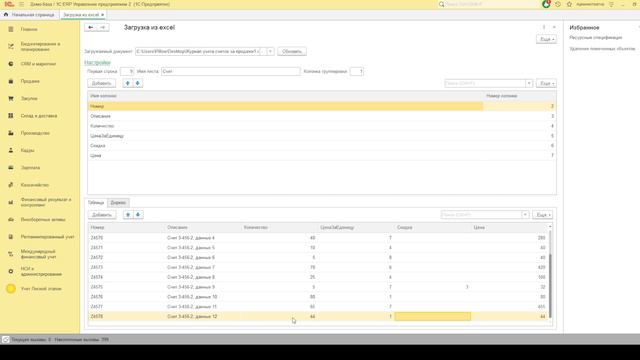Go back with the left arrow button
The width and height of the screenshot is (640, 360).
(x=91, y=27)
